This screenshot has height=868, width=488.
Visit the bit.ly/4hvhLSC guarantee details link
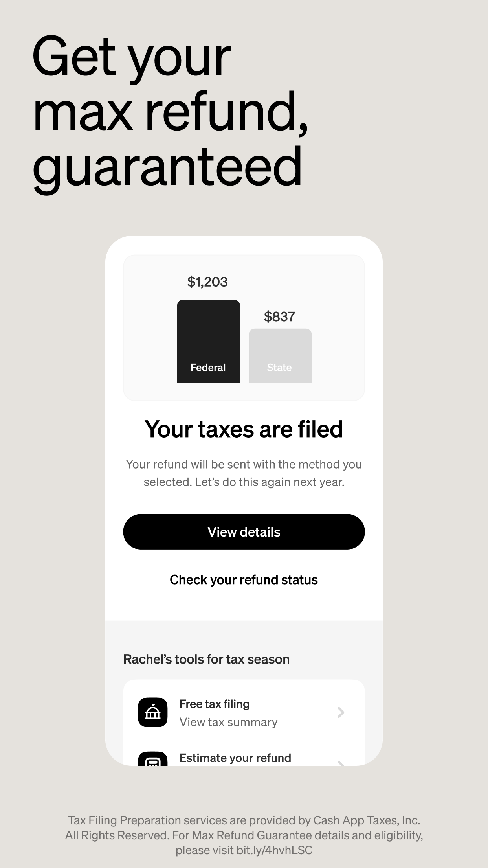[274, 850]
